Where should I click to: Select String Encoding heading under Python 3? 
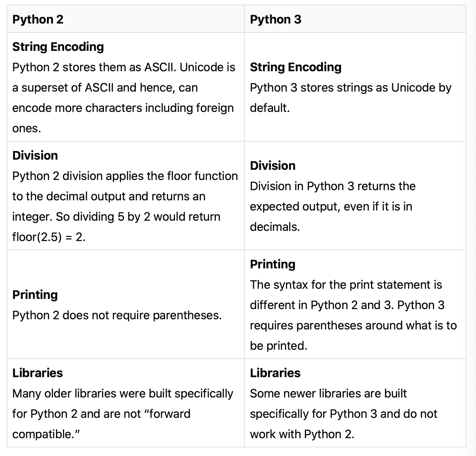296,67
